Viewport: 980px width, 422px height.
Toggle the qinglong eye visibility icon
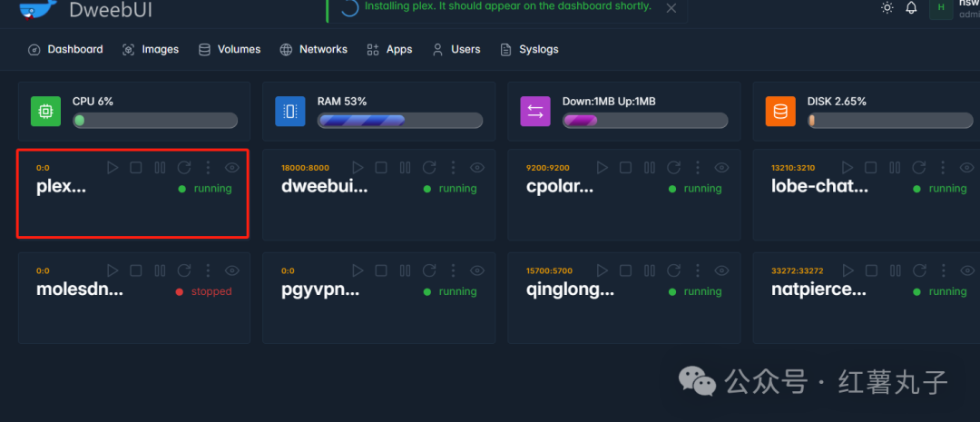click(722, 270)
